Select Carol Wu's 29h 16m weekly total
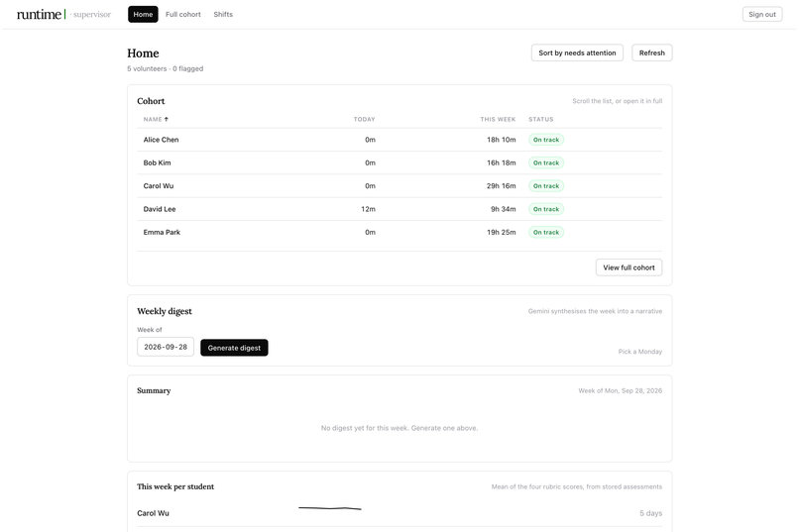 501,186
